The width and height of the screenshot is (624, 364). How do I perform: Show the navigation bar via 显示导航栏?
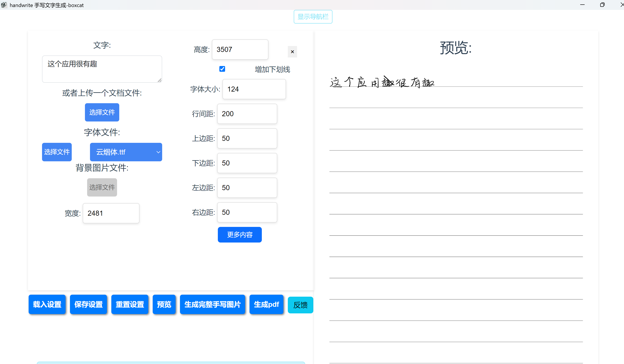pyautogui.click(x=313, y=17)
